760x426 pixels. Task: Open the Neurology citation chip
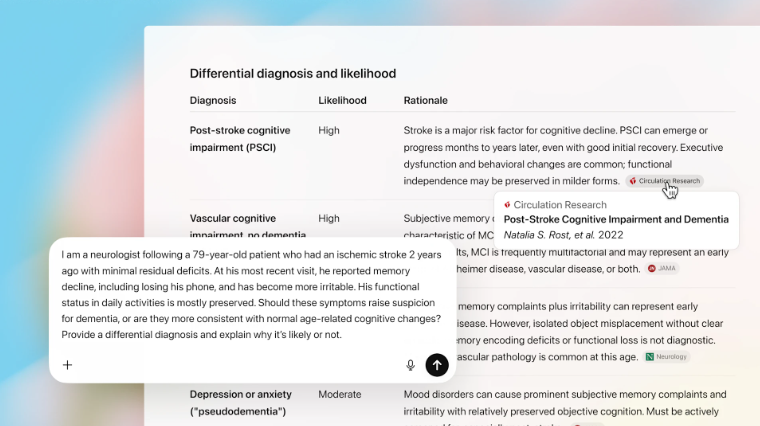tap(667, 356)
